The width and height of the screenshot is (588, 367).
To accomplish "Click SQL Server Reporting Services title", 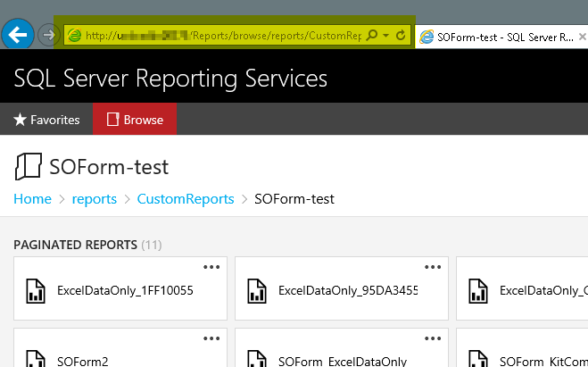I will [x=170, y=79].
